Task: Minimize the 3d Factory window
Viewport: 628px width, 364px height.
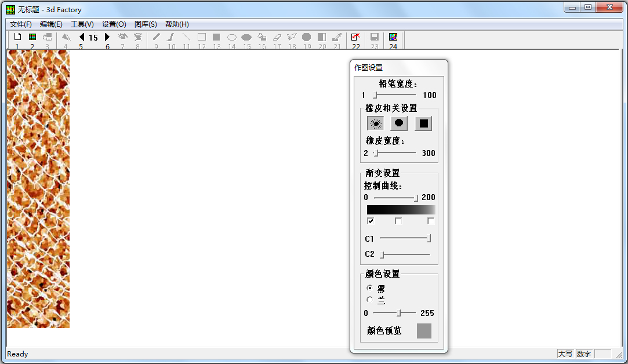Action: click(x=572, y=8)
